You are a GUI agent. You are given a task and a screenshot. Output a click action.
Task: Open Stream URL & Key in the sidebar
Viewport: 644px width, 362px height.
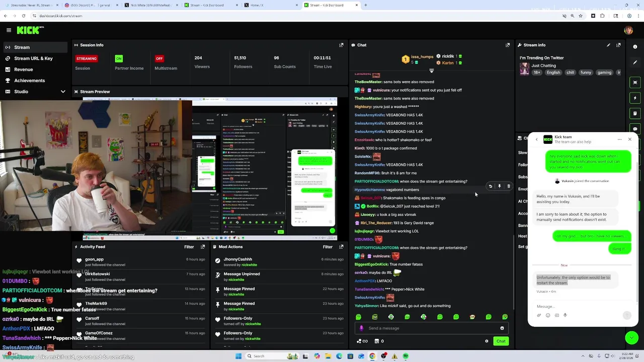coord(34,58)
